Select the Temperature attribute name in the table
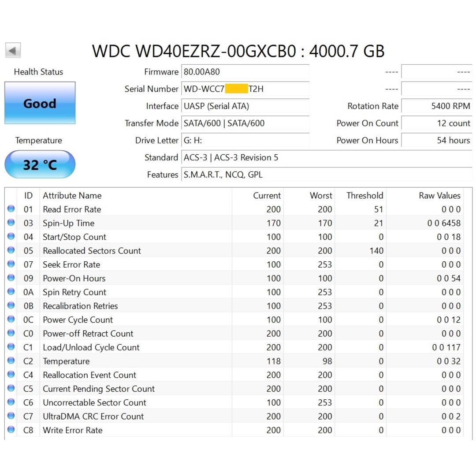The image size is (476, 476). pos(66,361)
